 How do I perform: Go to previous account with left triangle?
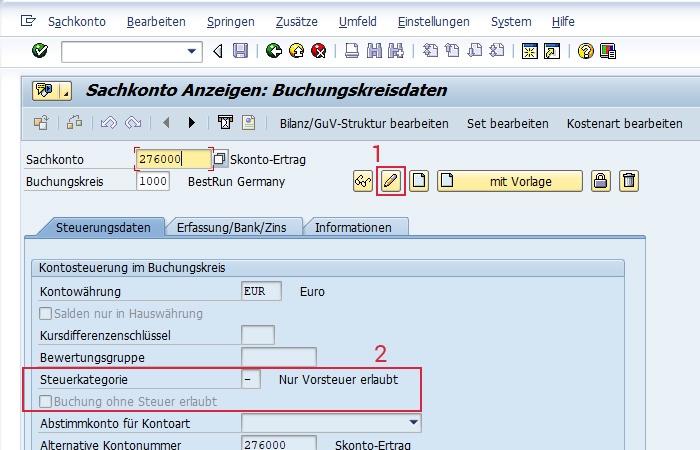166,122
